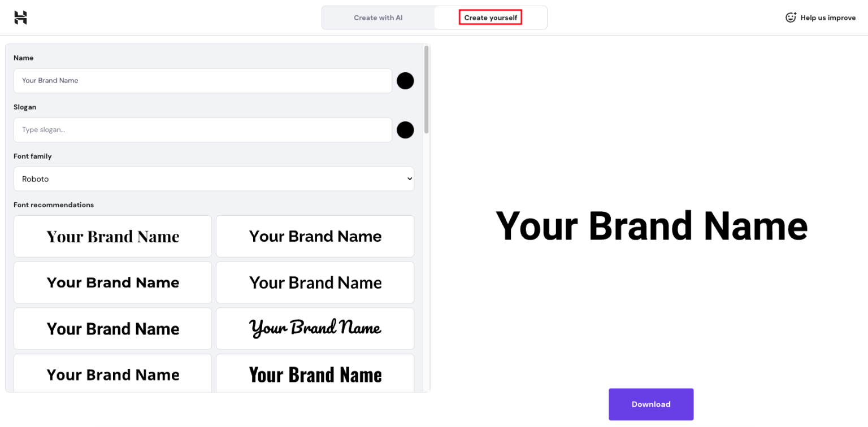Expand the Roboto font selector chevron
This screenshot has height=427, width=868.
(410, 178)
